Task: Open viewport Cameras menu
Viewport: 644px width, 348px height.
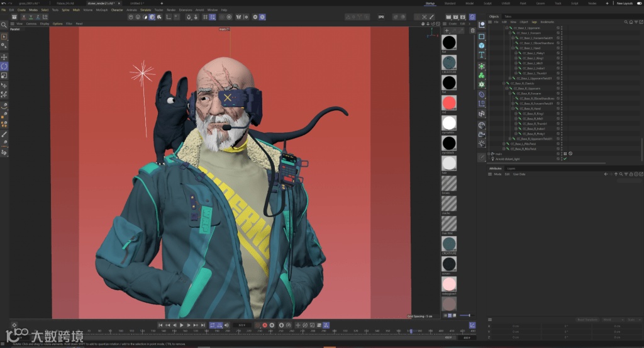Action: tap(31, 24)
